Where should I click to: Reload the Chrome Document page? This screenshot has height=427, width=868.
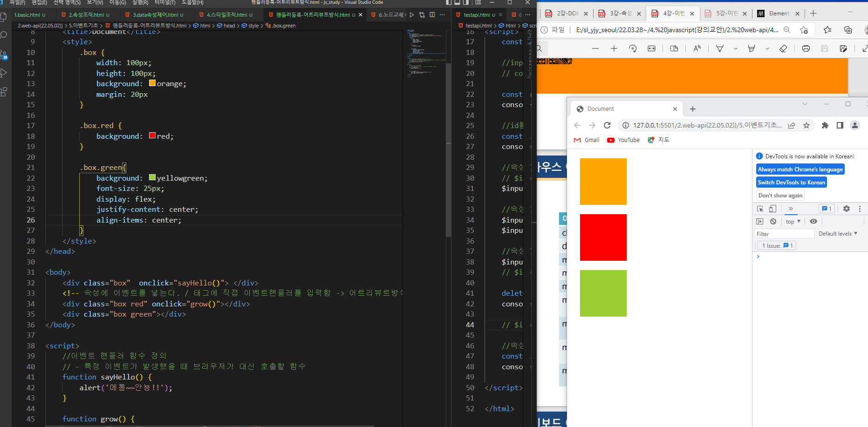click(x=607, y=125)
